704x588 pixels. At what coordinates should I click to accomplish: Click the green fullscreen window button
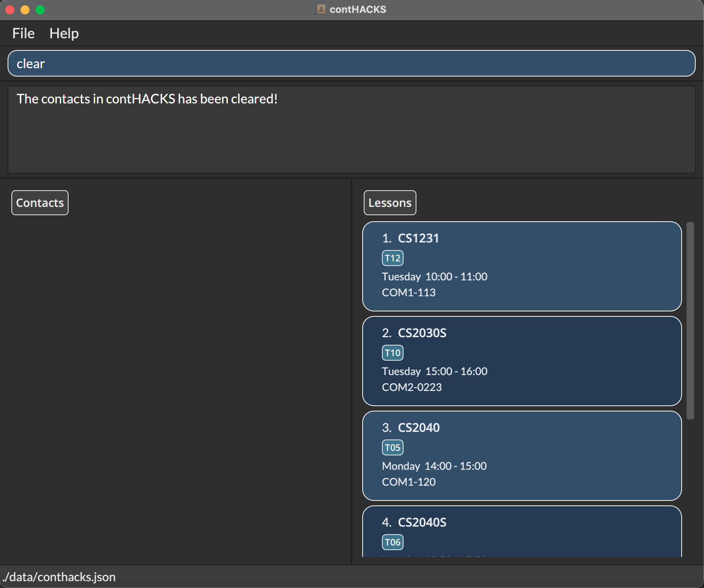(40, 10)
